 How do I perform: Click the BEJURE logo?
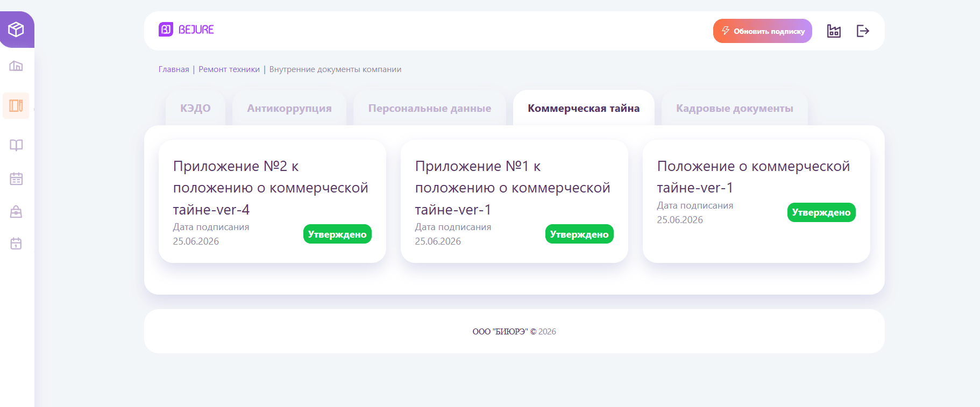coord(186,30)
